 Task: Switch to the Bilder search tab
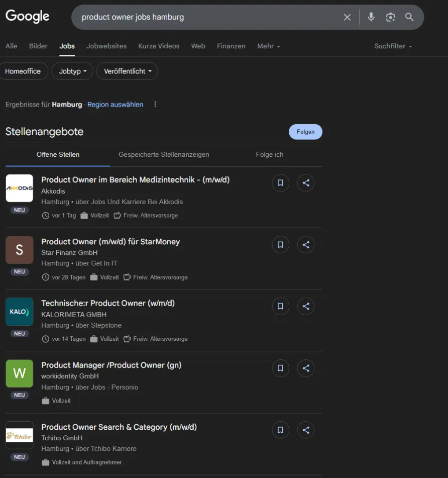38,46
